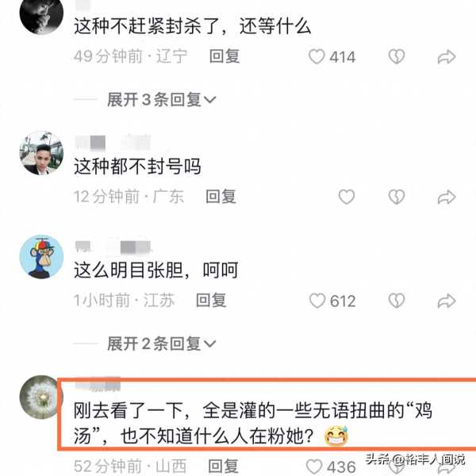Screen dimensions: 476x476
Task: Tap broken-heart icon on 广东 comment
Action: [x=397, y=197]
